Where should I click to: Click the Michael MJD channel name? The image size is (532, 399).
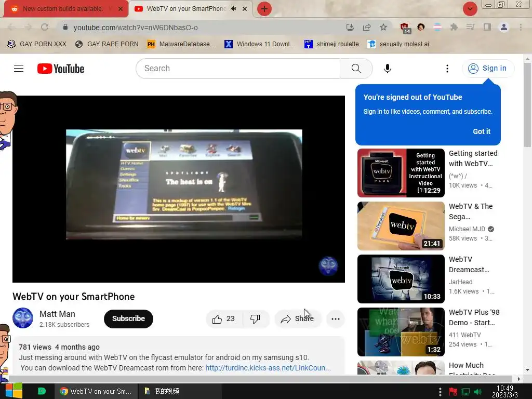(x=467, y=229)
